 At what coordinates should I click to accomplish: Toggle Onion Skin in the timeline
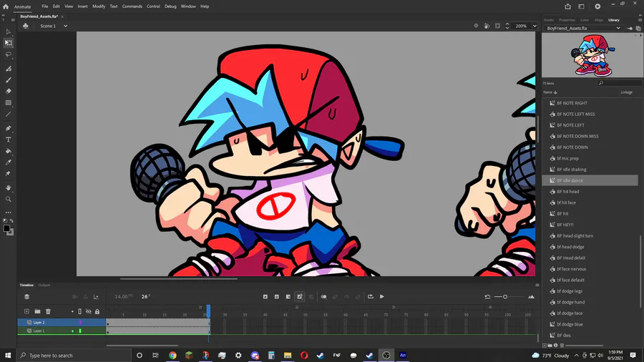(x=323, y=297)
